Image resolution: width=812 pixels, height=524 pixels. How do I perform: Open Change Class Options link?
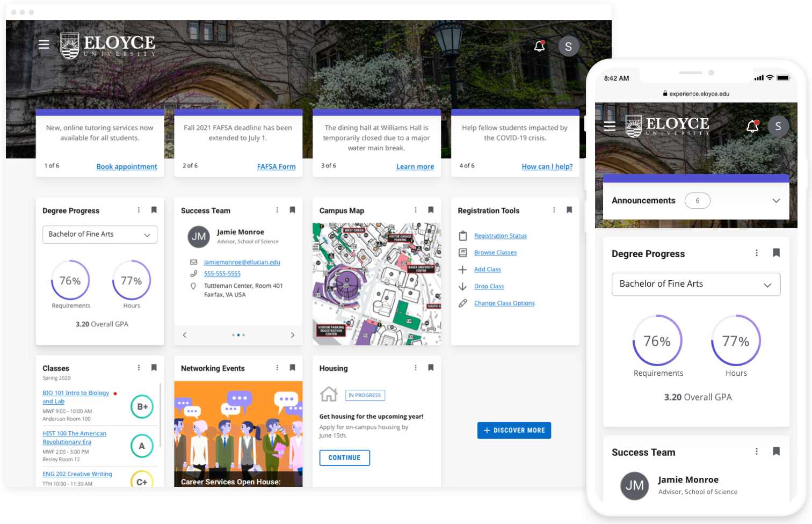click(504, 303)
